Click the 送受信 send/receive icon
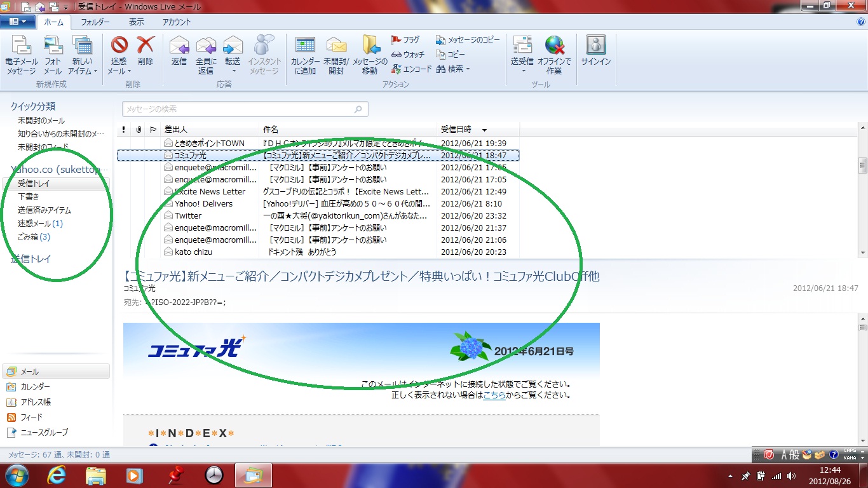868x488 pixels. point(522,46)
